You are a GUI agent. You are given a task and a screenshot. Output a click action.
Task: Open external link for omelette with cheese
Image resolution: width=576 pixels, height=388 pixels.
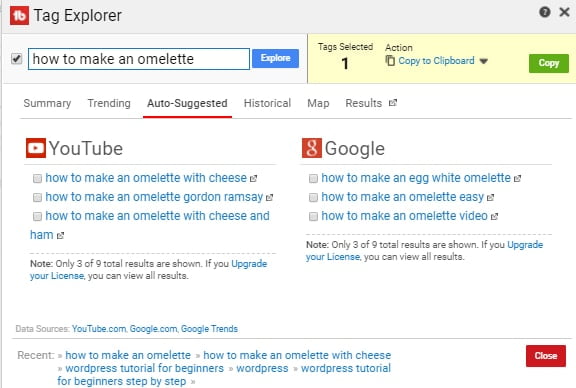[253, 179]
